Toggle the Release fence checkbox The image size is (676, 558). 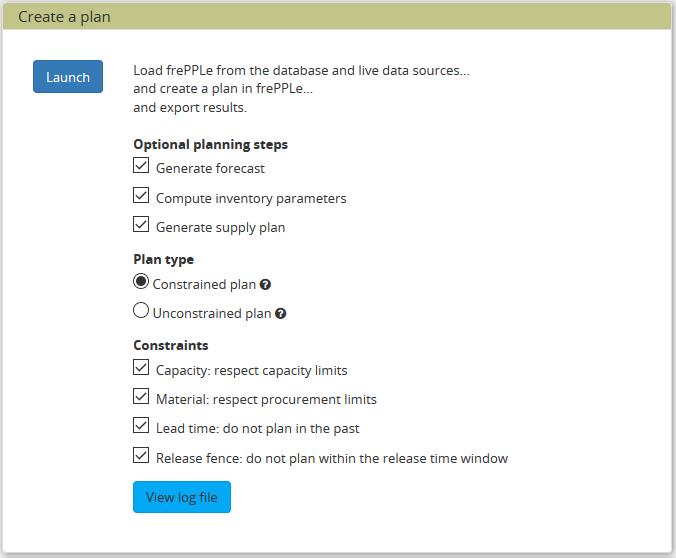141,457
